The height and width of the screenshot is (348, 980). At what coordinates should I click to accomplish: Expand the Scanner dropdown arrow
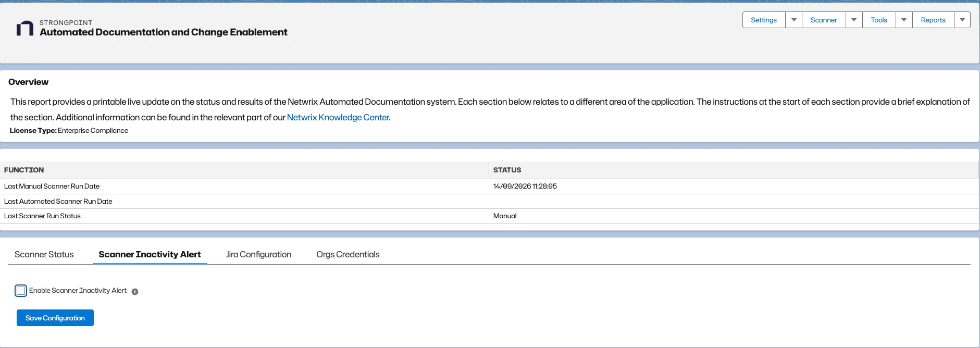click(854, 20)
